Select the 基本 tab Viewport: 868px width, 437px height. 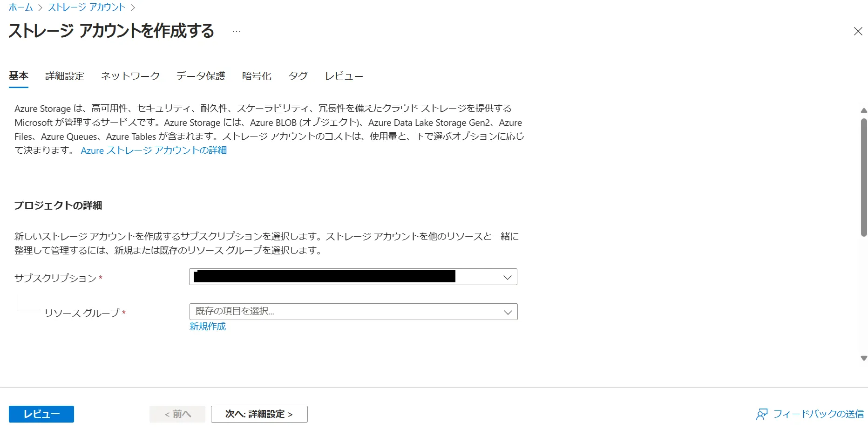(x=19, y=76)
